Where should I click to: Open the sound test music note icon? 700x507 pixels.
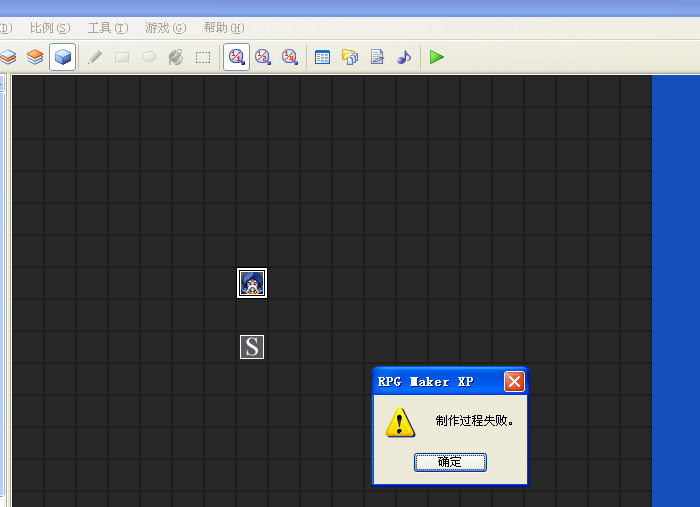coord(404,57)
